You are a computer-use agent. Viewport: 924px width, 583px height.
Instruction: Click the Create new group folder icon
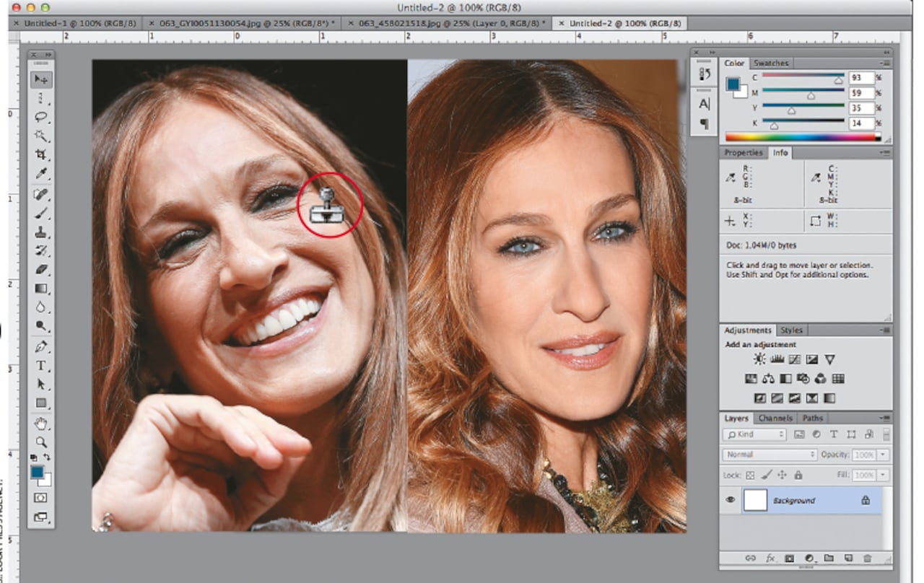tap(828, 558)
